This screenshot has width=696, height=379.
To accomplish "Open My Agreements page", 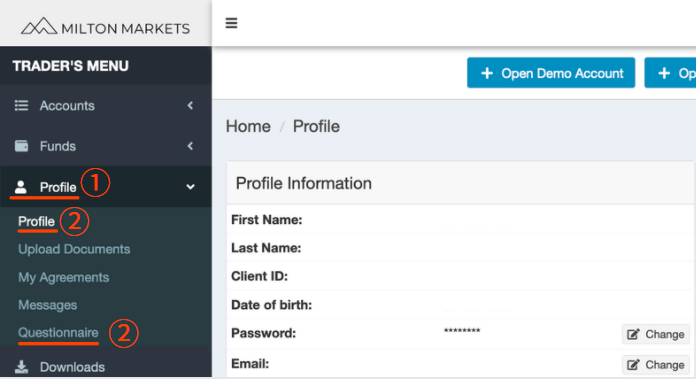I will coord(63,278).
